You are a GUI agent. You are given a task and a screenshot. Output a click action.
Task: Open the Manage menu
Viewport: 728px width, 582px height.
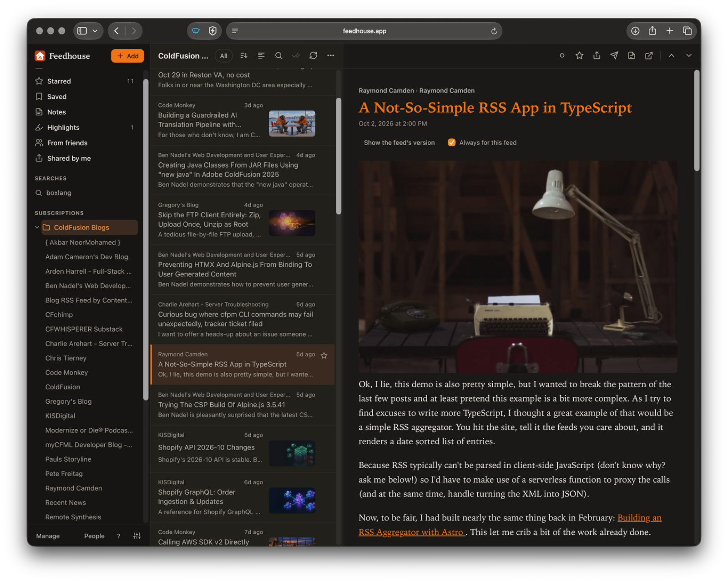[48, 536]
